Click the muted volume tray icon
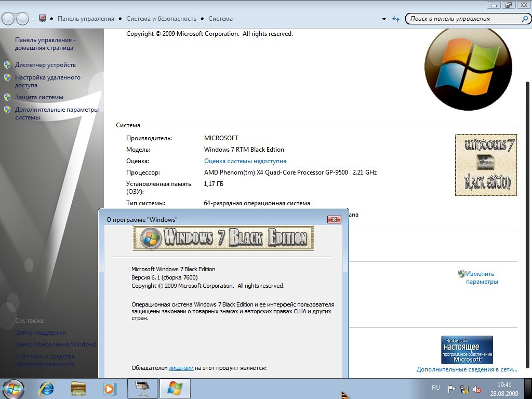Screen dimensions: 532x399 point(477,389)
